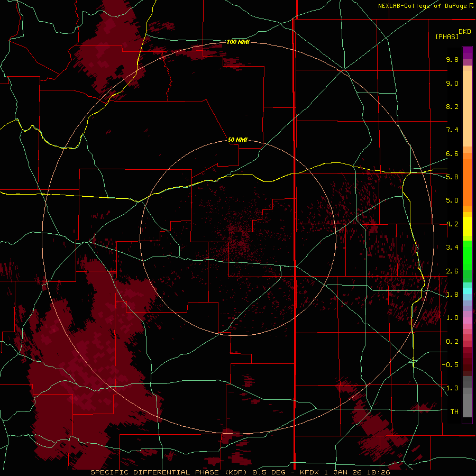Click the 1.0 scale value
476x476 pixels.
[452, 318]
